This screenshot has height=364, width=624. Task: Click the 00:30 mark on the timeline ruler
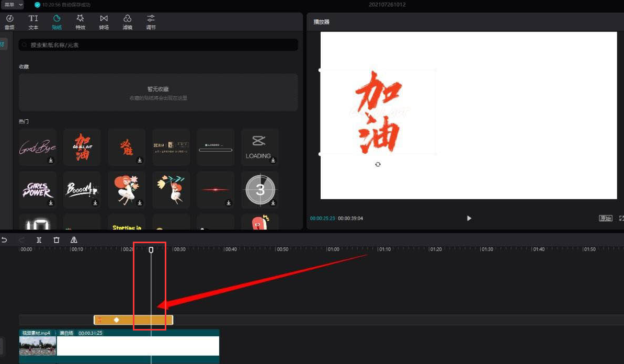point(179,249)
